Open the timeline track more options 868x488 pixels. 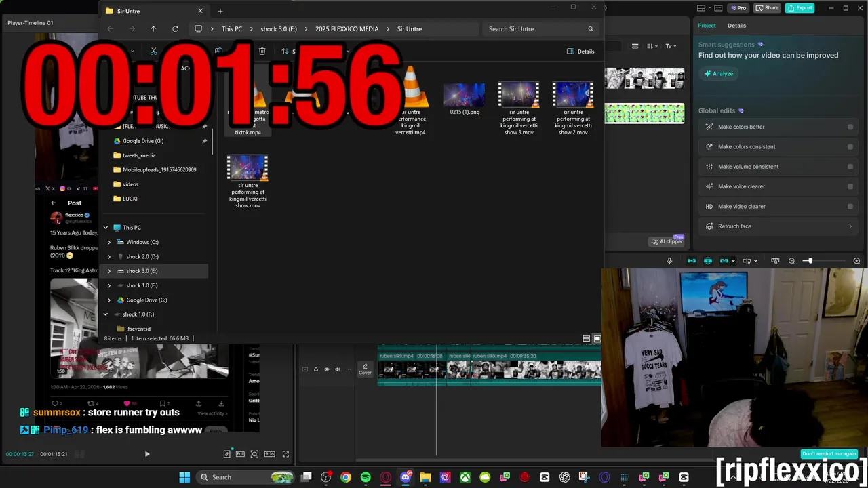(x=349, y=369)
